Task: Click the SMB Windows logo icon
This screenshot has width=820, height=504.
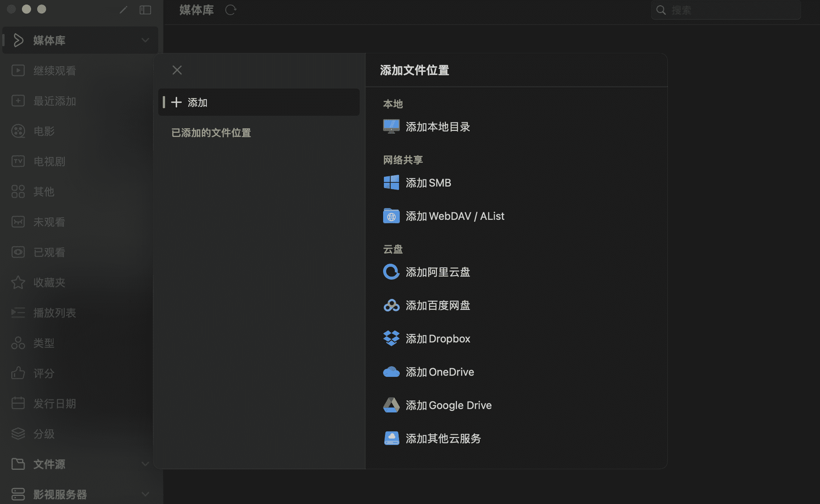Action: tap(391, 183)
